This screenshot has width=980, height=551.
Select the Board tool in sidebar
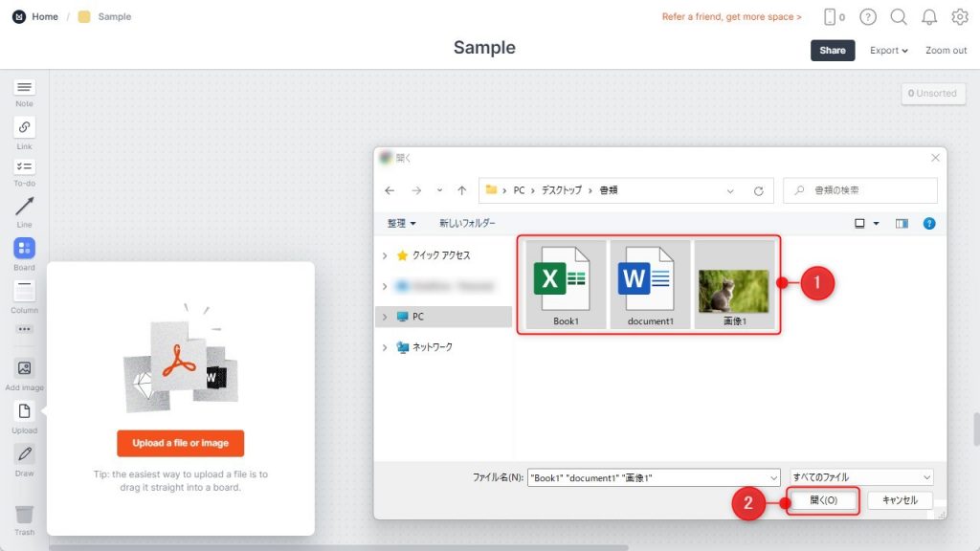click(24, 253)
